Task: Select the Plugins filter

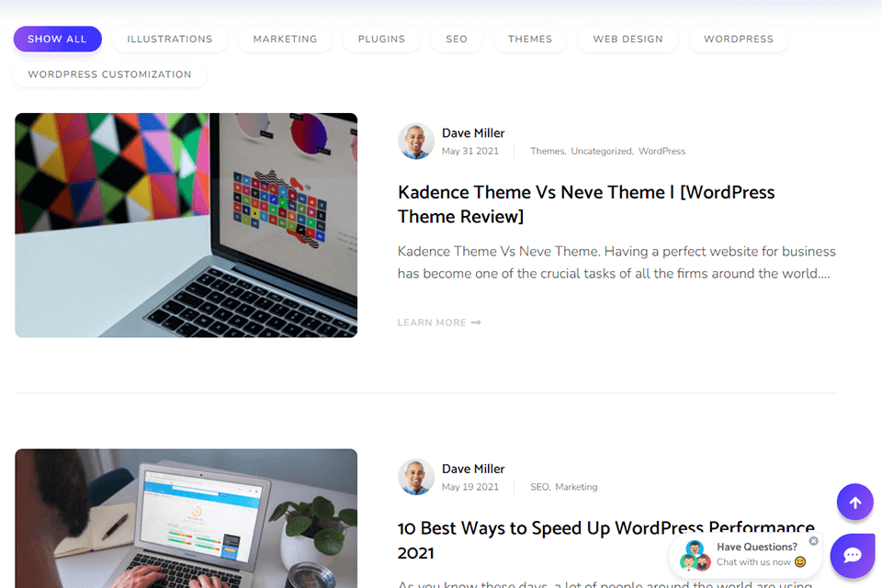Action: pos(381,39)
